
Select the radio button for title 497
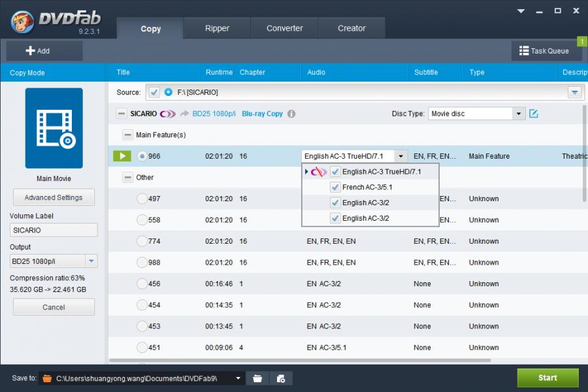point(142,199)
